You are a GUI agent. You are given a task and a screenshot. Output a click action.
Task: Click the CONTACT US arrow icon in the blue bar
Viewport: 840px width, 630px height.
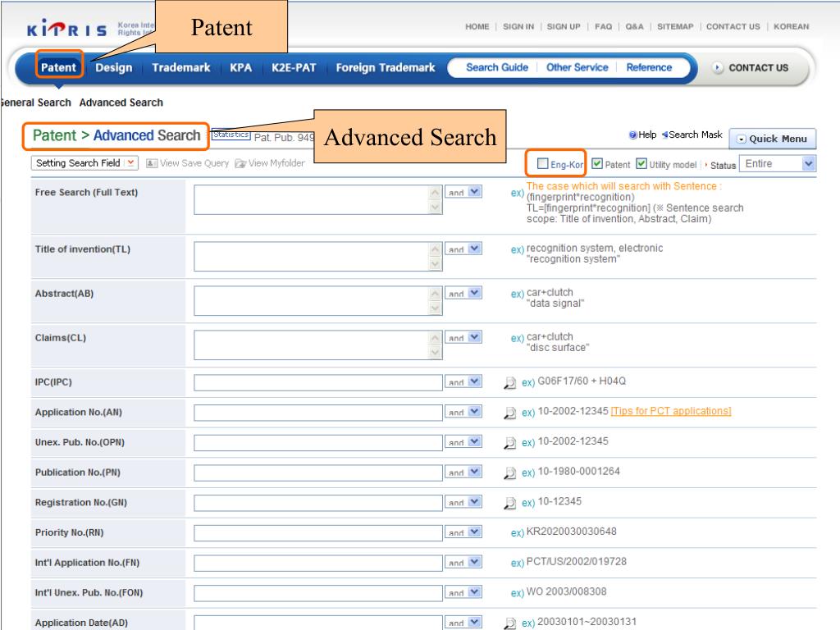tap(718, 67)
